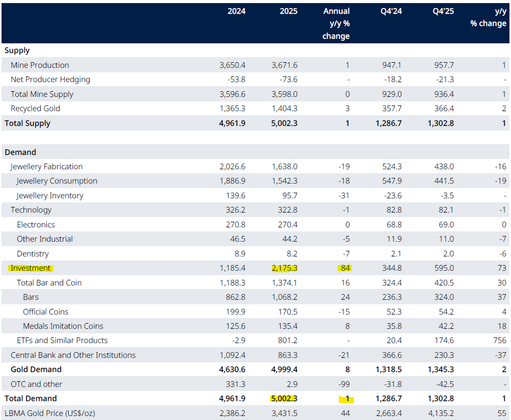Click the highlighted Investment row label
Viewport: 511px width, 420px height.
coord(31,268)
